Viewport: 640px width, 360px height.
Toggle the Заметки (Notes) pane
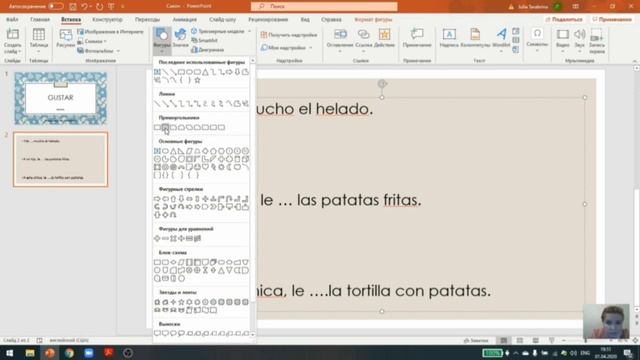tap(476, 340)
